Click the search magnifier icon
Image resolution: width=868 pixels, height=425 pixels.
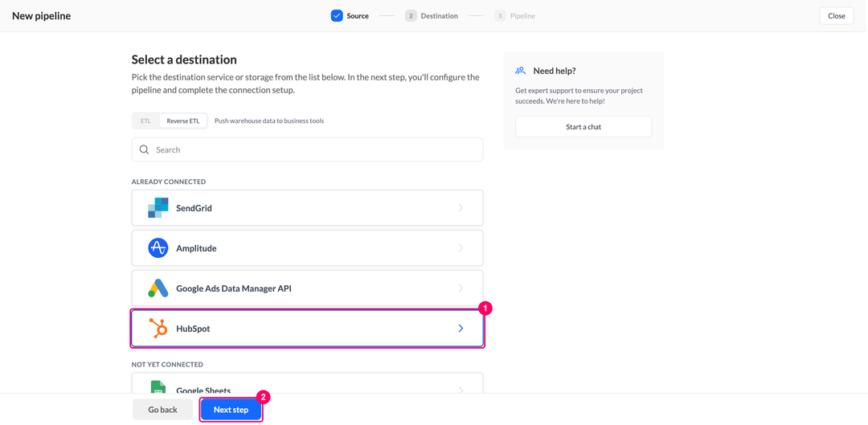pyautogui.click(x=145, y=149)
